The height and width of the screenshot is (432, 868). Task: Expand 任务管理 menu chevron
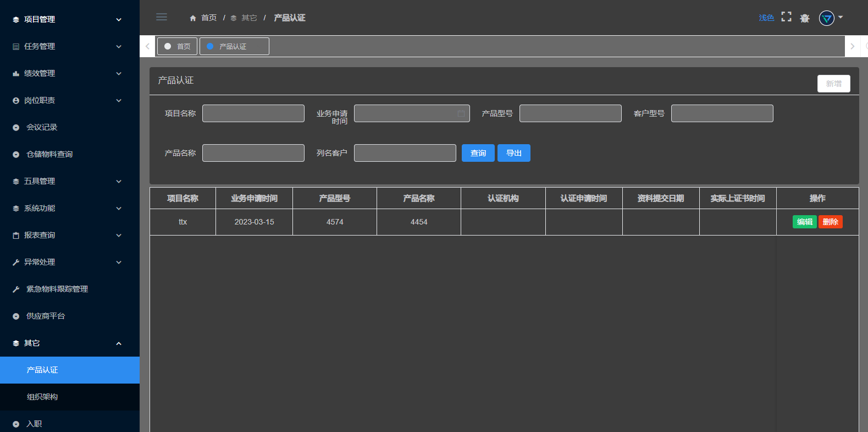(119, 47)
